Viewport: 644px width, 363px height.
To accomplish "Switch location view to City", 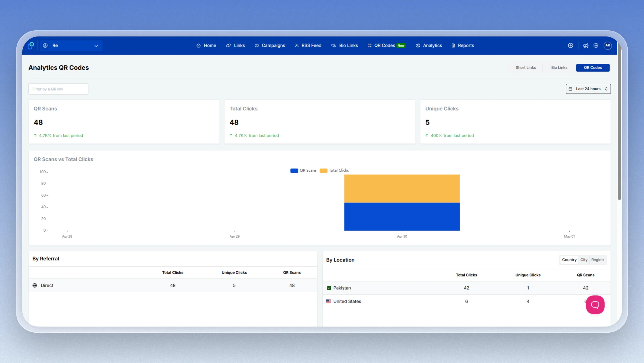I will (x=584, y=260).
